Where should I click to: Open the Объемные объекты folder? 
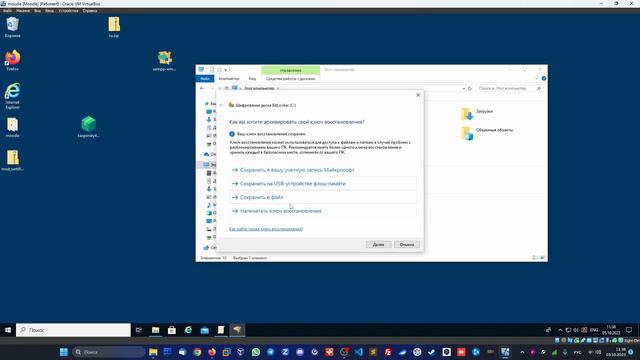click(487, 133)
